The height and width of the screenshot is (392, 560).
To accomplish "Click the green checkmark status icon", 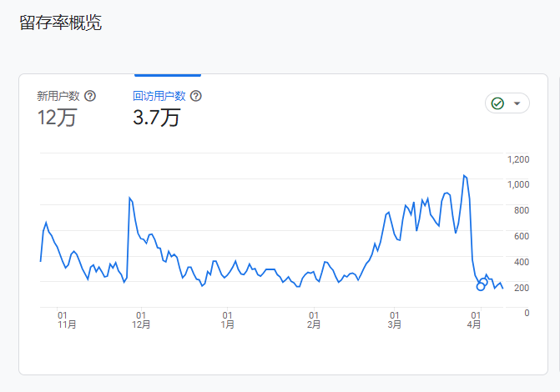I will click(497, 103).
